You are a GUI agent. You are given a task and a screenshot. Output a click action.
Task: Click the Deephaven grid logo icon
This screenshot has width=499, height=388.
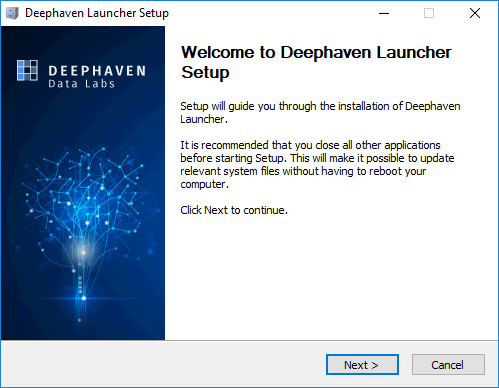pyautogui.click(x=27, y=70)
